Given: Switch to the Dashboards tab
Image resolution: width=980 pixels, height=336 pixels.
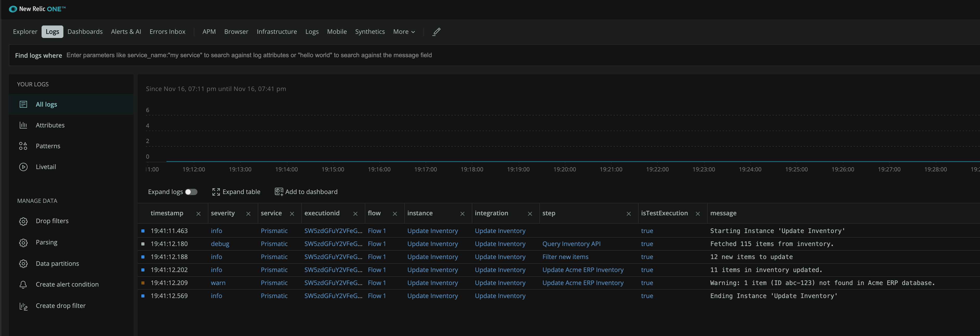Looking at the screenshot, I should pyautogui.click(x=85, y=32).
